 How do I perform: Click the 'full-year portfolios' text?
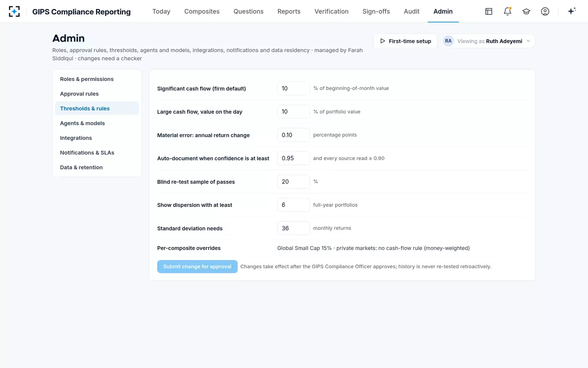point(335,205)
